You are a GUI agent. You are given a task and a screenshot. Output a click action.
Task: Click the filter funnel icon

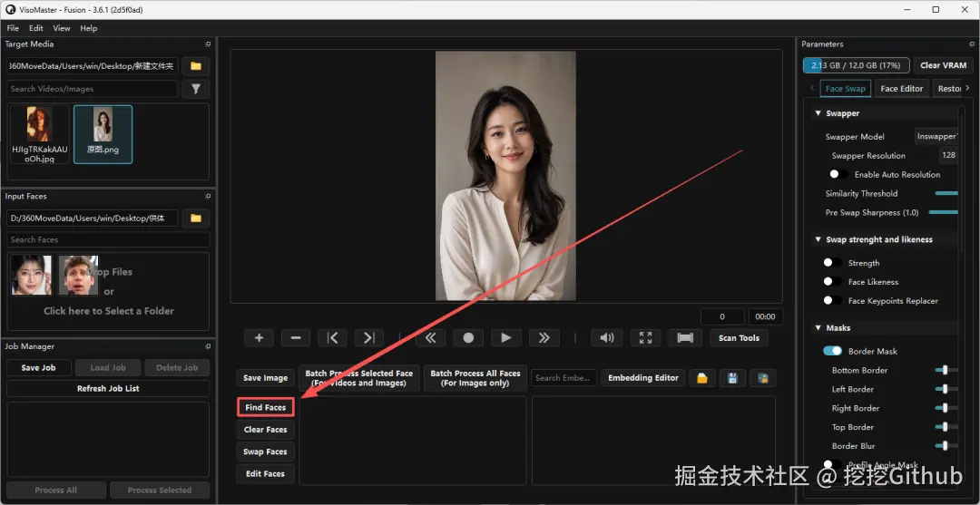(196, 89)
